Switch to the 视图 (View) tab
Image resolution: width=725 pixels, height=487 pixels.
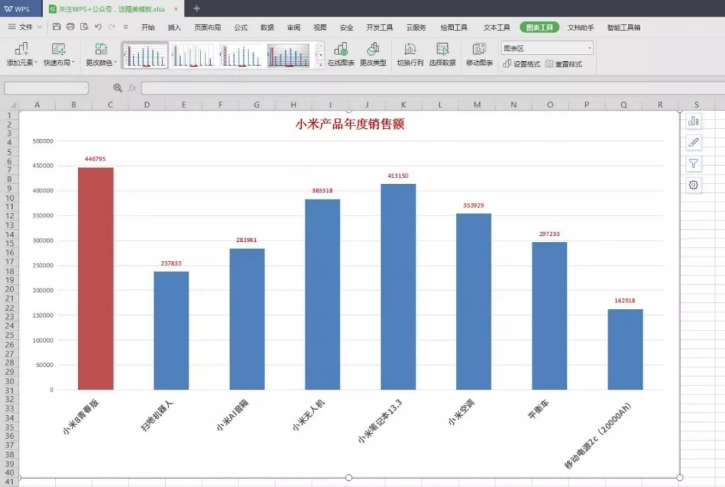[x=320, y=27]
